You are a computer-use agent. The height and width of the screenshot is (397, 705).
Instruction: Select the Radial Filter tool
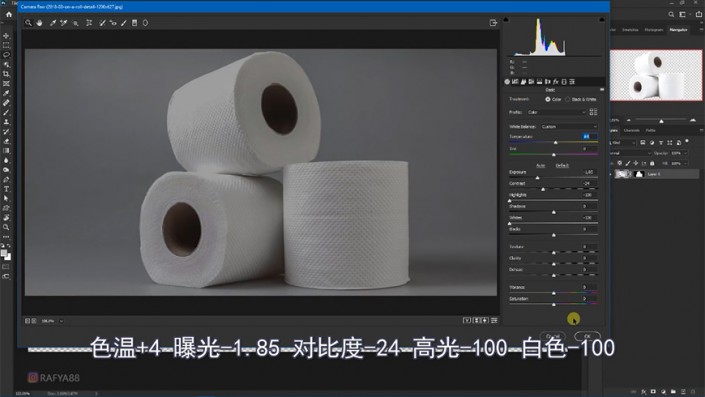point(145,23)
